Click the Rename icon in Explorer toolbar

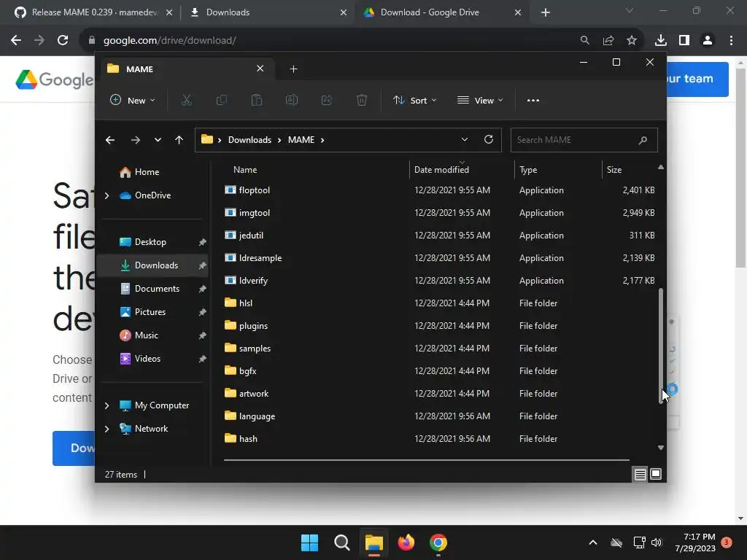[x=292, y=100]
